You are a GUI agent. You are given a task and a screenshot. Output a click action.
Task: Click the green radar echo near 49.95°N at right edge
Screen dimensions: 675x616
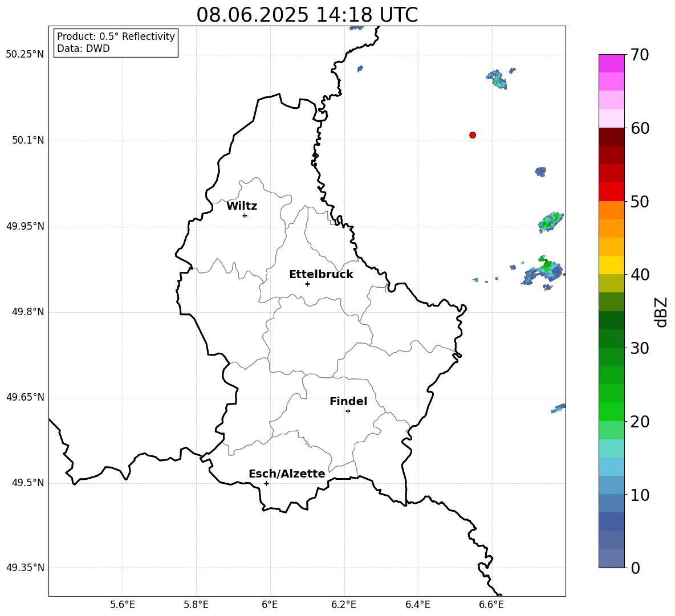coord(551,222)
